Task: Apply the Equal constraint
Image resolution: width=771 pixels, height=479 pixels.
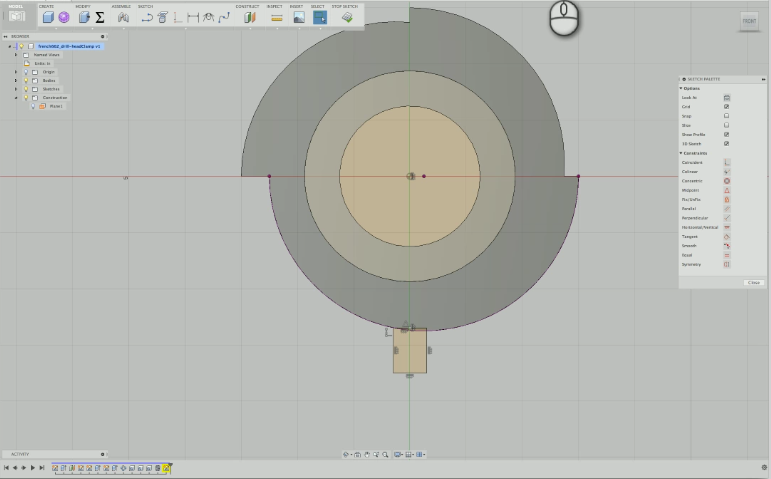Action: click(x=727, y=255)
